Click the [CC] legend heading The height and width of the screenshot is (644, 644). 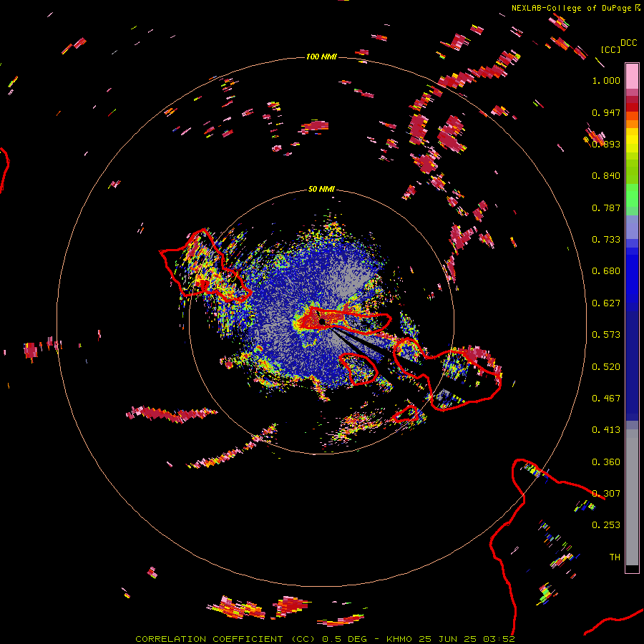(x=610, y=49)
